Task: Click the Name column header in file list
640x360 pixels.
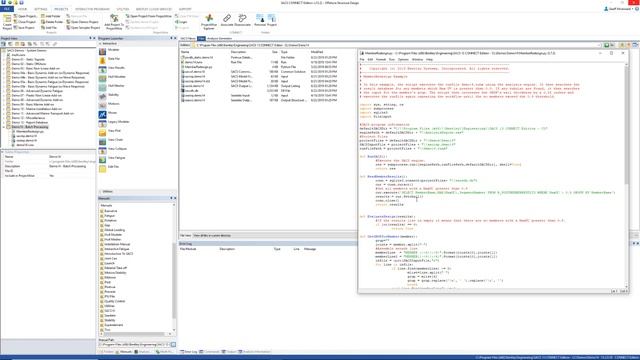Action: 185,52
